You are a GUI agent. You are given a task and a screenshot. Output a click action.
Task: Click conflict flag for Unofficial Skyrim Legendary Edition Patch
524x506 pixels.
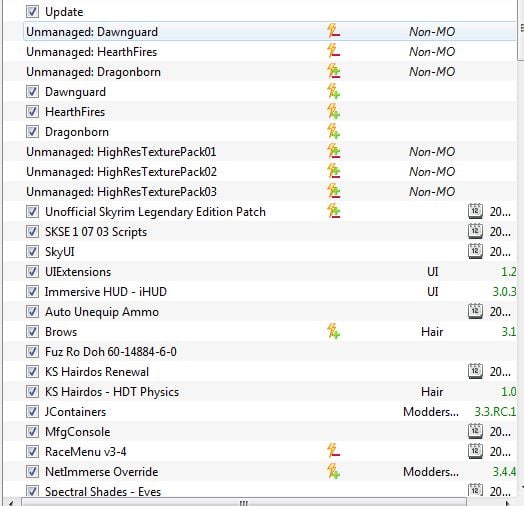[x=333, y=211]
